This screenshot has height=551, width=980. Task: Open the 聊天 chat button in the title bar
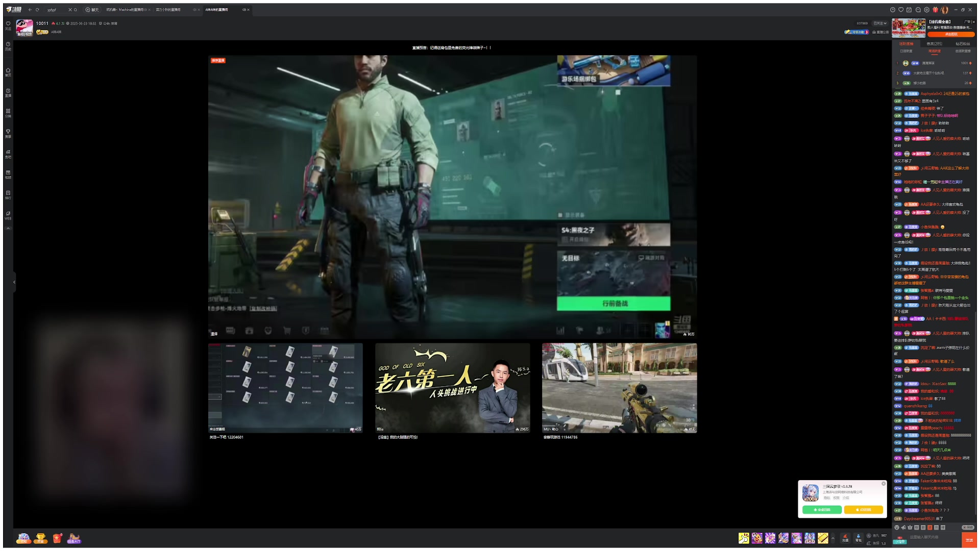[92, 10]
